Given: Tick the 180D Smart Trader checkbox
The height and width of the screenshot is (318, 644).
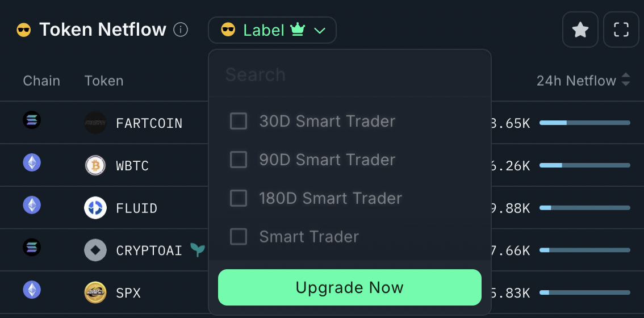Looking at the screenshot, I should pos(238,198).
